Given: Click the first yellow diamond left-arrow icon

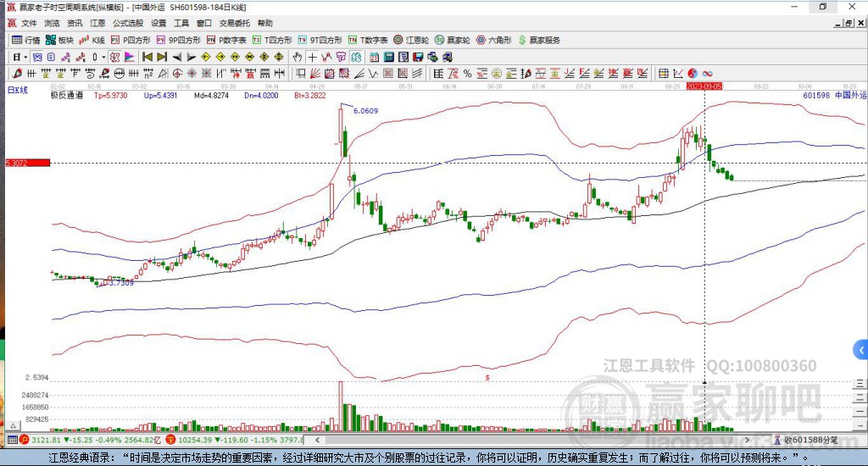Looking at the screenshot, I should (205, 57).
